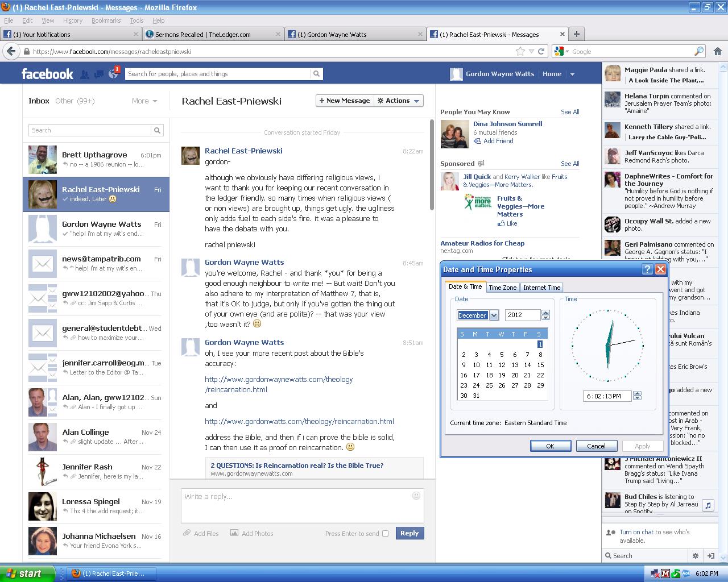This screenshot has height=582, width=728.
Task: Bookmark this page with the star icon
Action: point(520,51)
